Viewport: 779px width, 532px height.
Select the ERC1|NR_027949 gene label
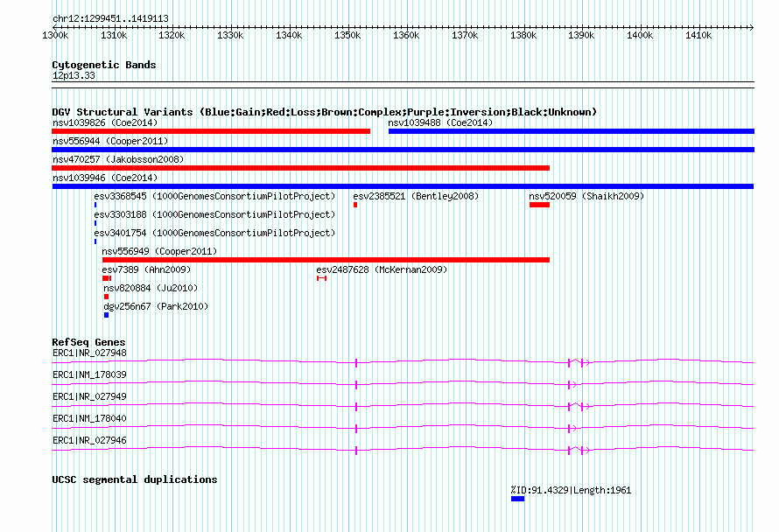point(89,396)
